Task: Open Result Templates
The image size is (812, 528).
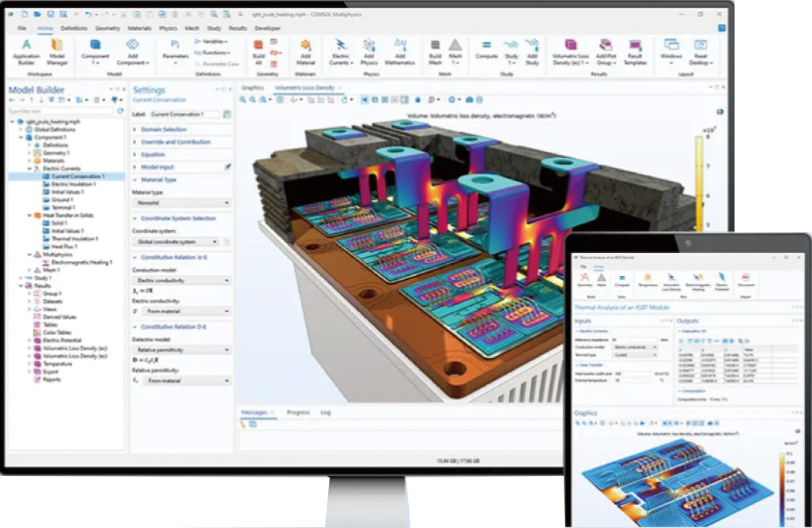Action: (635, 51)
